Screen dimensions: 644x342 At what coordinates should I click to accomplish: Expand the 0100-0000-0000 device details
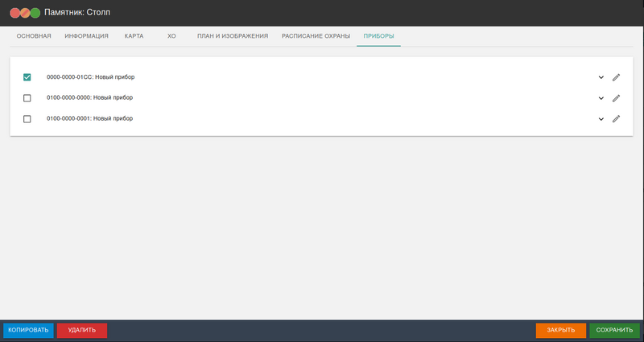[601, 98]
